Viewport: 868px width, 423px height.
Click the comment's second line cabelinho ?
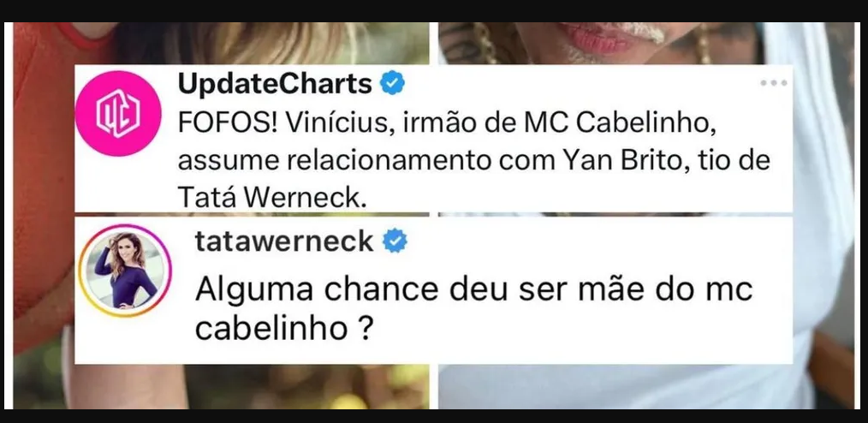282,329
